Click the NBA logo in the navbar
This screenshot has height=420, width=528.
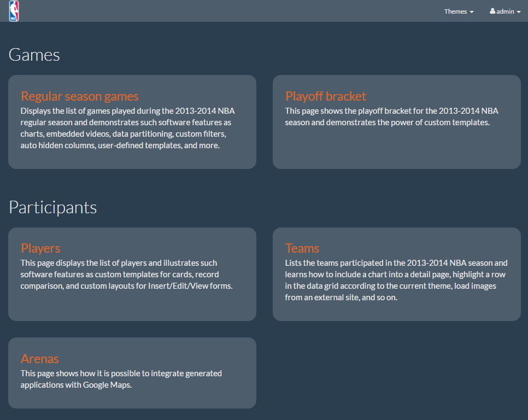[14, 11]
